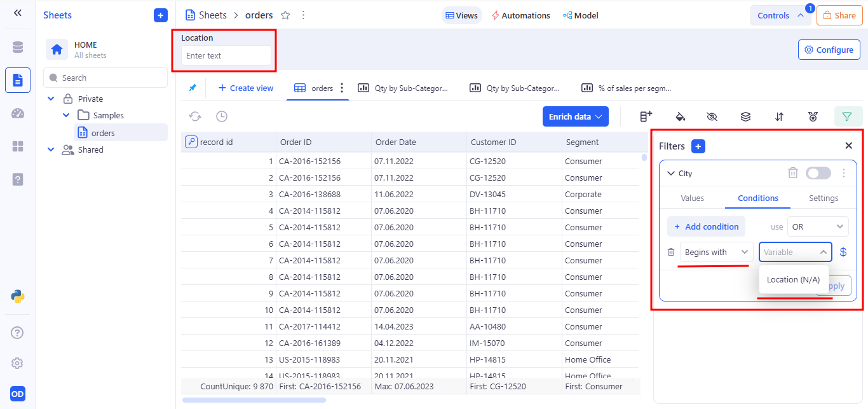Screen dimensions: 868x409
Task: Click the green filter funnel icon
Action: 846,116
